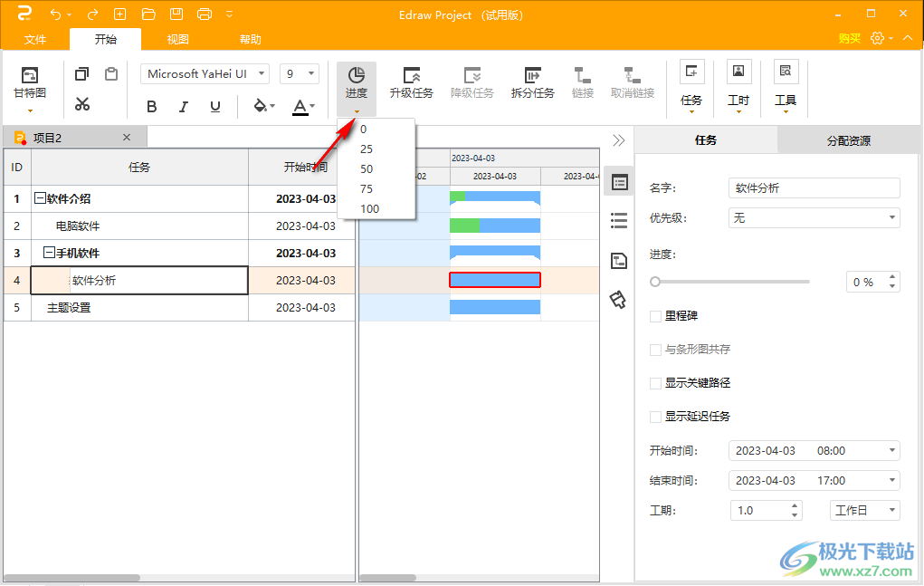Open the paint theme side panel icon
This screenshot has width=924, height=586.
tap(617, 300)
